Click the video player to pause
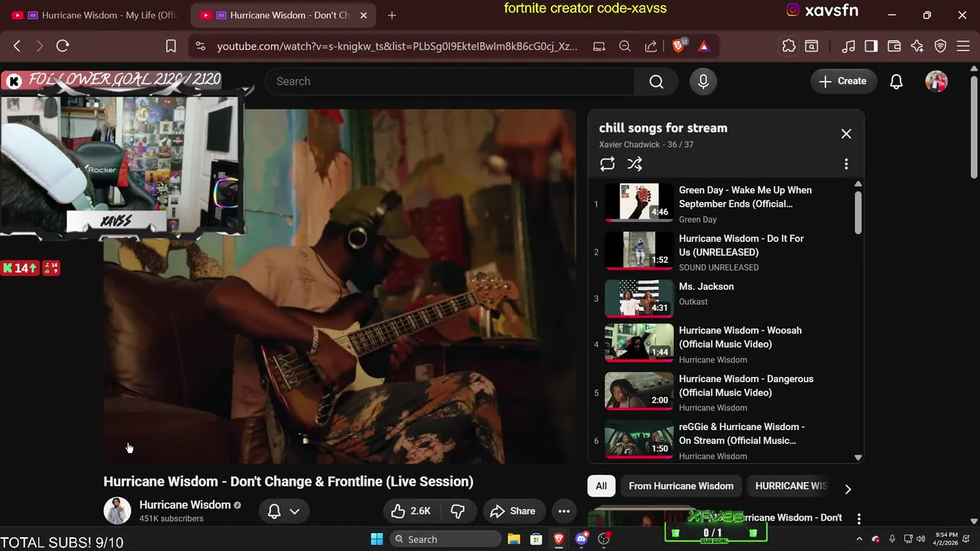Image resolution: width=980 pixels, height=551 pixels. (340, 286)
